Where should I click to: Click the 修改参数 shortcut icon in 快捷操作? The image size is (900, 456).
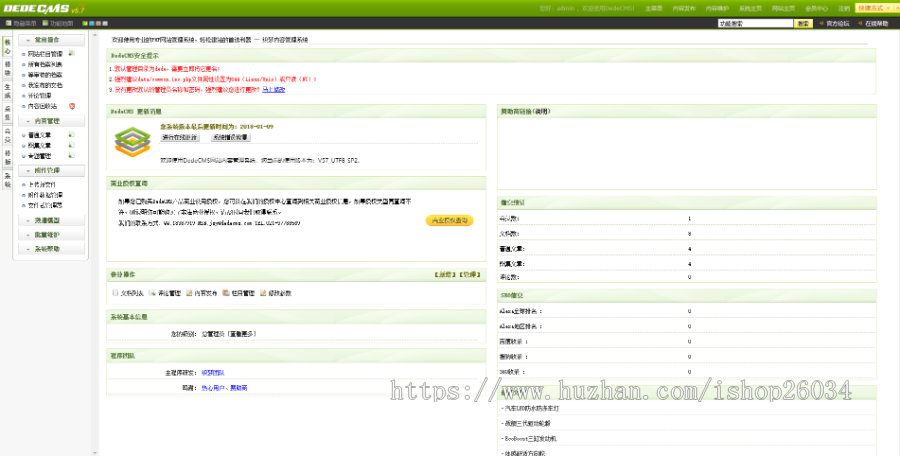tap(263, 293)
